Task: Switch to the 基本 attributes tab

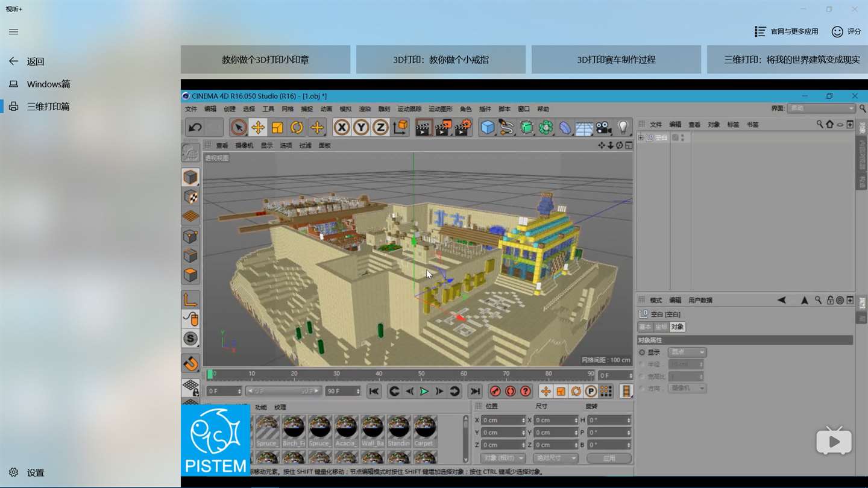Action: point(645,327)
